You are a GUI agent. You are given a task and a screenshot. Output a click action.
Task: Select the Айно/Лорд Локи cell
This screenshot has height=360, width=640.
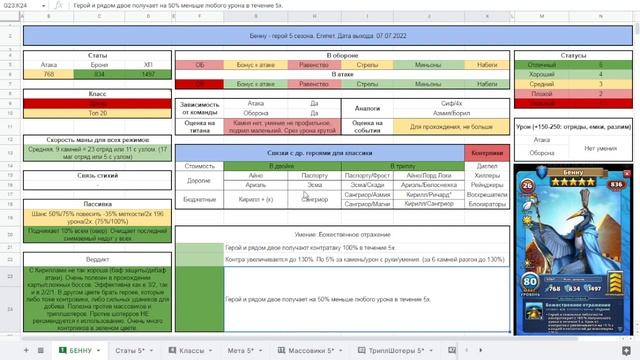click(x=429, y=176)
